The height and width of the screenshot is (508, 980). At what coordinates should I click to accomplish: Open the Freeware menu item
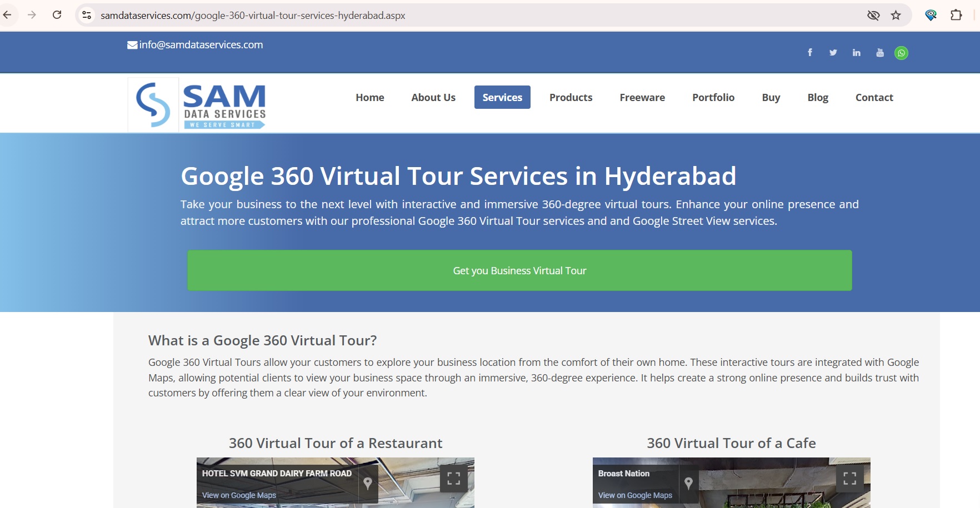pyautogui.click(x=642, y=98)
